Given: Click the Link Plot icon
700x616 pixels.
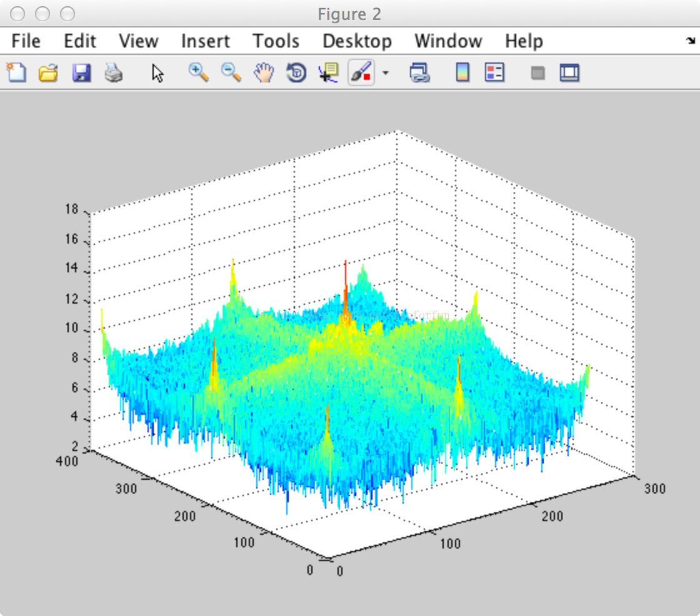Looking at the screenshot, I should [419, 72].
